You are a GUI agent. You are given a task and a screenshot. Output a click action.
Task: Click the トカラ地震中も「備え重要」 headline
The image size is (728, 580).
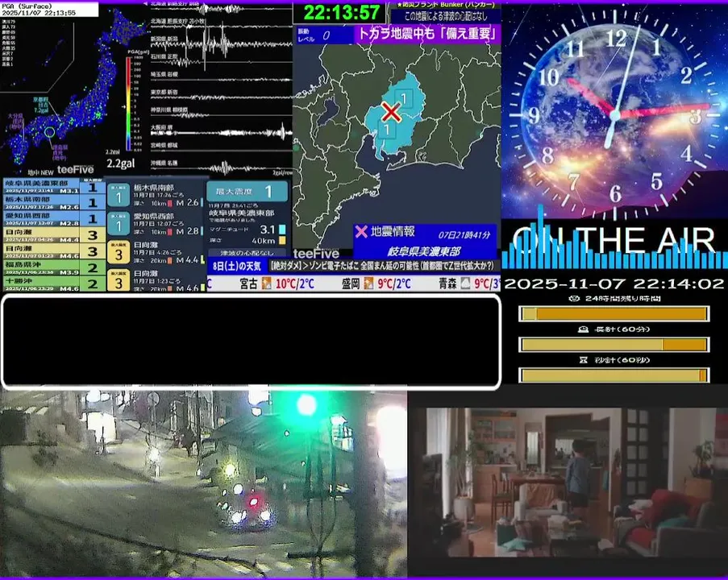[427, 34]
